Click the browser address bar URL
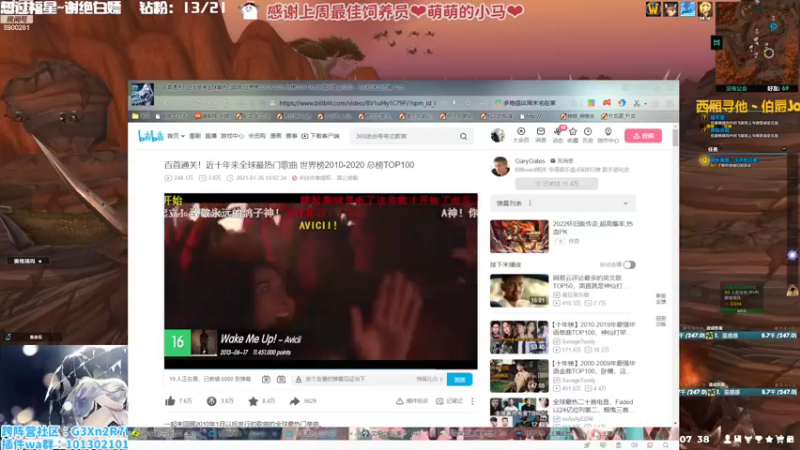This screenshot has height=450, width=800. tap(357, 103)
